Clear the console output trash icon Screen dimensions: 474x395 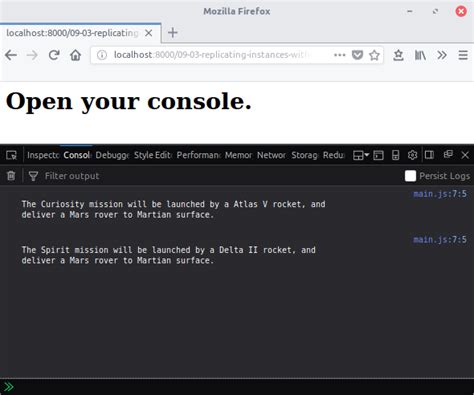[x=11, y=176]
